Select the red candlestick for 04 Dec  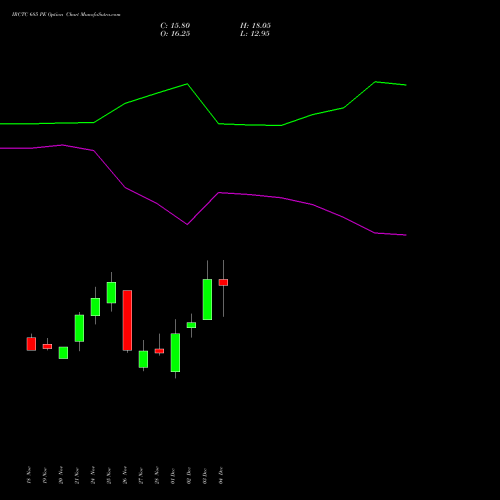tap(223, 282)
